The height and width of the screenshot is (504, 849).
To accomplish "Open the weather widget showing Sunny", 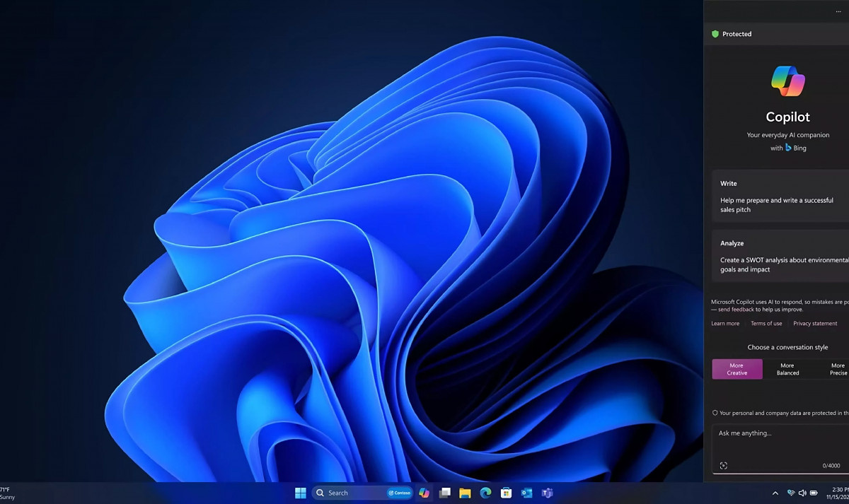I will (7, 493).
